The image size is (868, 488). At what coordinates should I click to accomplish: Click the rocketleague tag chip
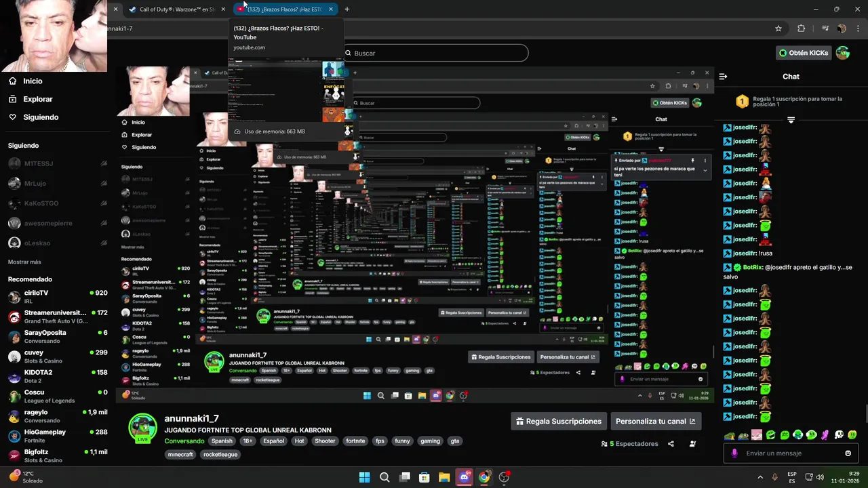click(x=220, y=455)
